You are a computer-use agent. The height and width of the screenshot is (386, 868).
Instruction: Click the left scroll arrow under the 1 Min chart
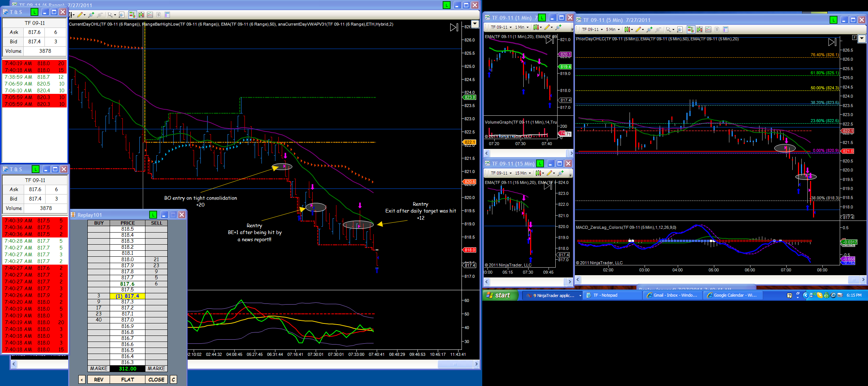487,153
